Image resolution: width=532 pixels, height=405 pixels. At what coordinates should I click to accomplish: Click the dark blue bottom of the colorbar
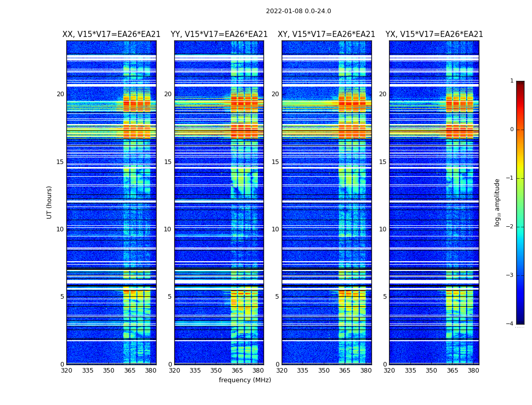520,321
